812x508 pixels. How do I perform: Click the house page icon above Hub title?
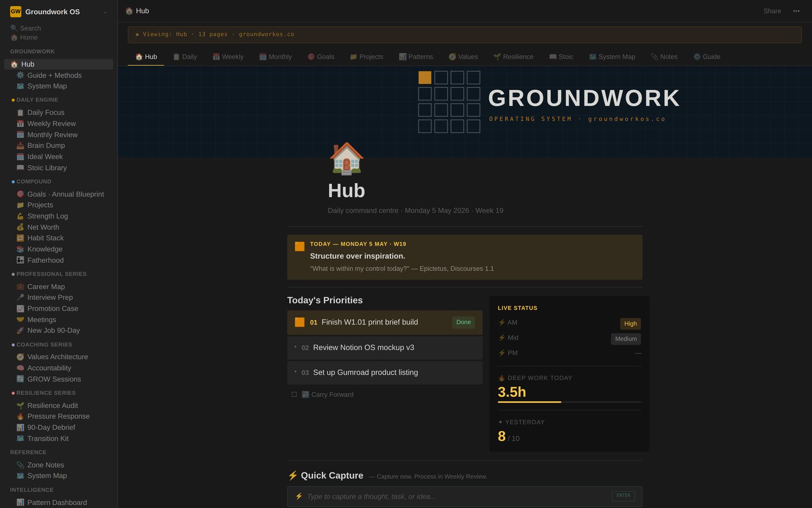347,158
